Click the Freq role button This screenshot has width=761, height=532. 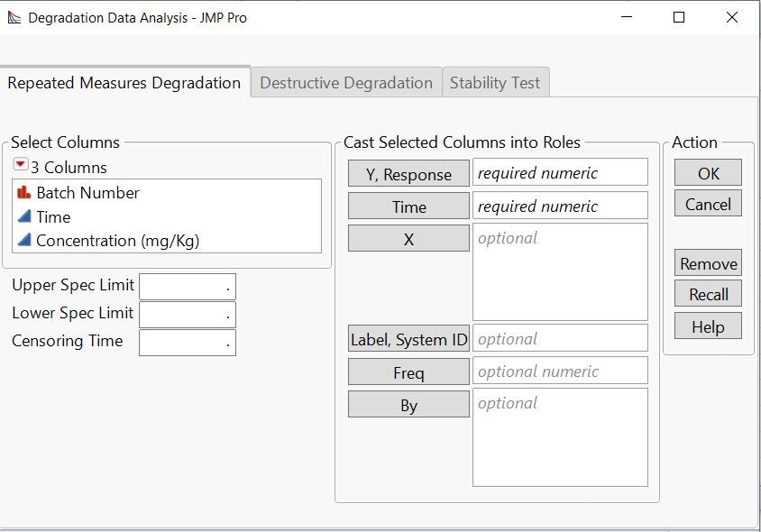[408, 371]
